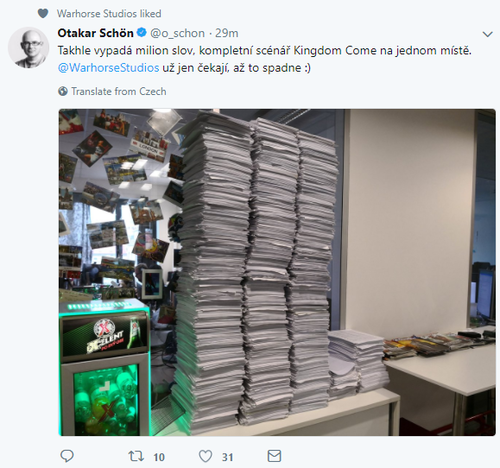Click the retweet count 10
This screenshot has height=468, width=500.
159,457
